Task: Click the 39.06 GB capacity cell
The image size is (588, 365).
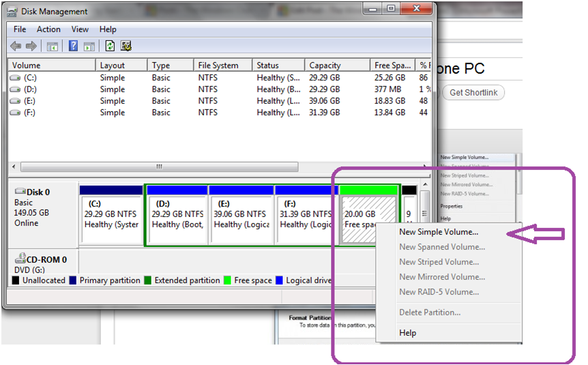Action: (x=325, y=101)
